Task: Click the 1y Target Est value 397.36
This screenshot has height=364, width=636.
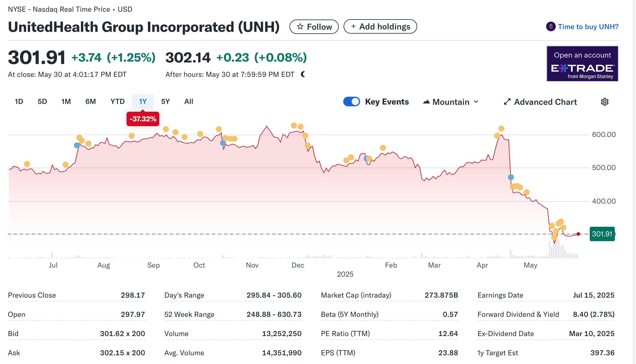Action: (602, 353)
